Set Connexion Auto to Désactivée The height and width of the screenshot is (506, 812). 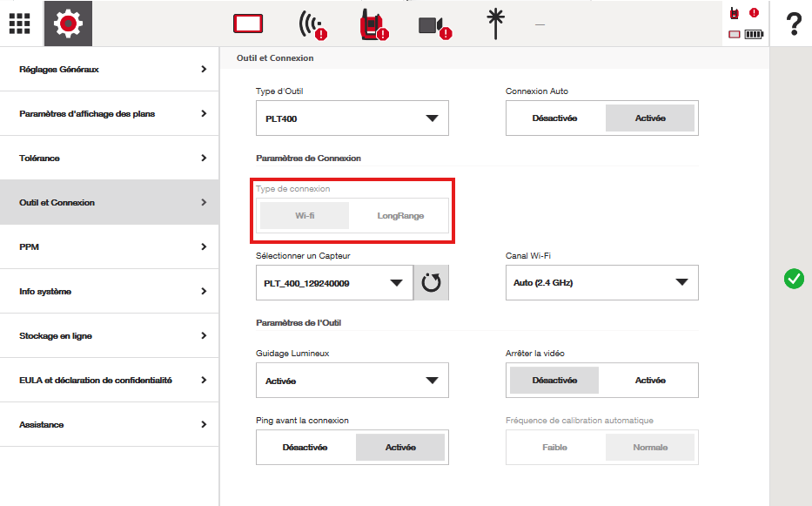(554, 118)
